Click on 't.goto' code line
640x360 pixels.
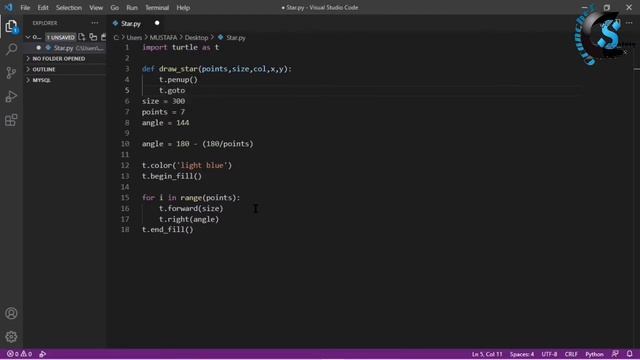(172, 90)
